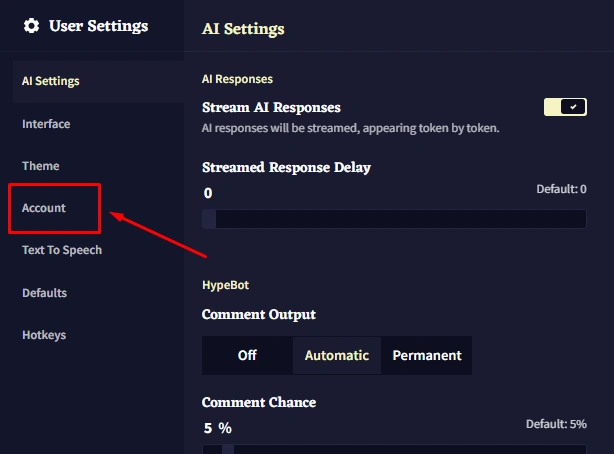
Task: Choose Permanent for Comment Output
Action: click(427, 355)
